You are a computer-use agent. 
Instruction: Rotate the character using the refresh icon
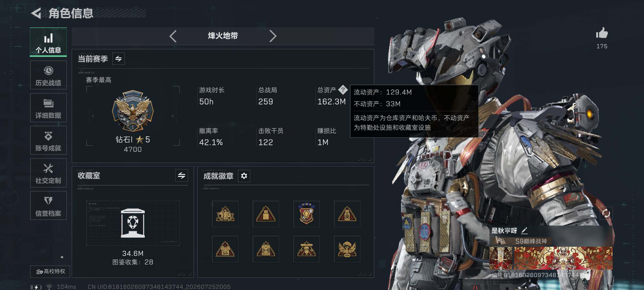point(606,213)
